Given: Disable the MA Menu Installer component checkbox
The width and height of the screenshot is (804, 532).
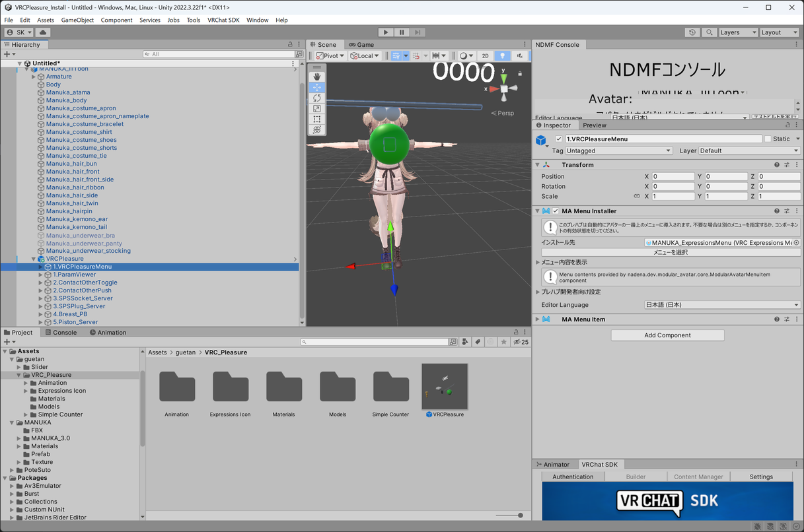Looking at the screenshot, I should 556,211.
